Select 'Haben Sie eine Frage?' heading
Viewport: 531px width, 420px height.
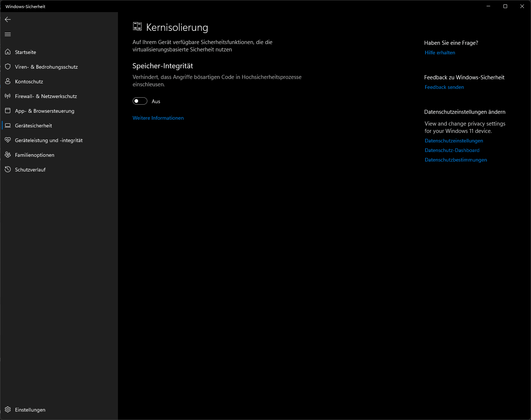click(451, 43)
